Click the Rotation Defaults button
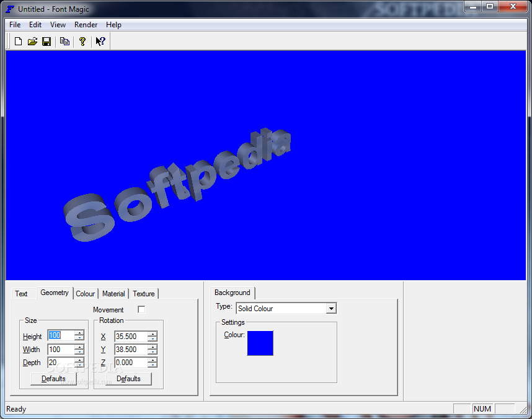This screenshot has width=532, height=419. [128, 379]
